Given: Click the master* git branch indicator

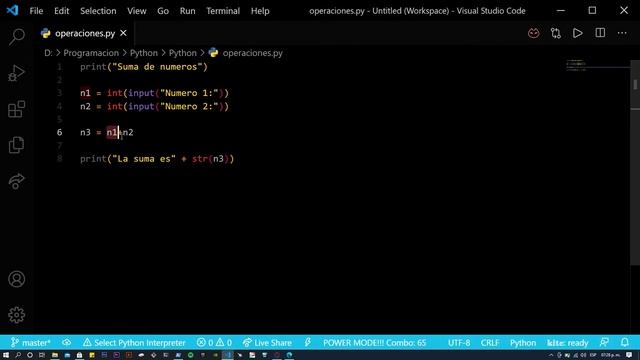Looking at the screenshot, I should click(x=31, y=342).
